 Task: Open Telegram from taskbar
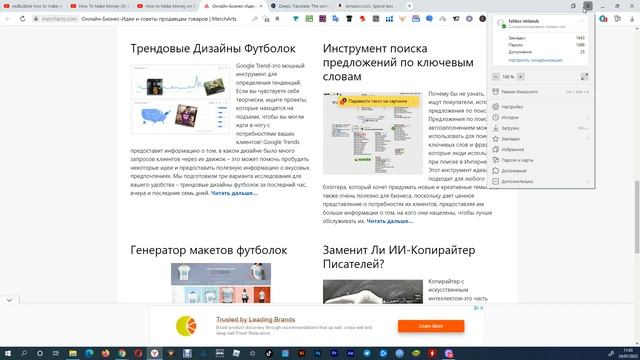click(x=367, y=353)
